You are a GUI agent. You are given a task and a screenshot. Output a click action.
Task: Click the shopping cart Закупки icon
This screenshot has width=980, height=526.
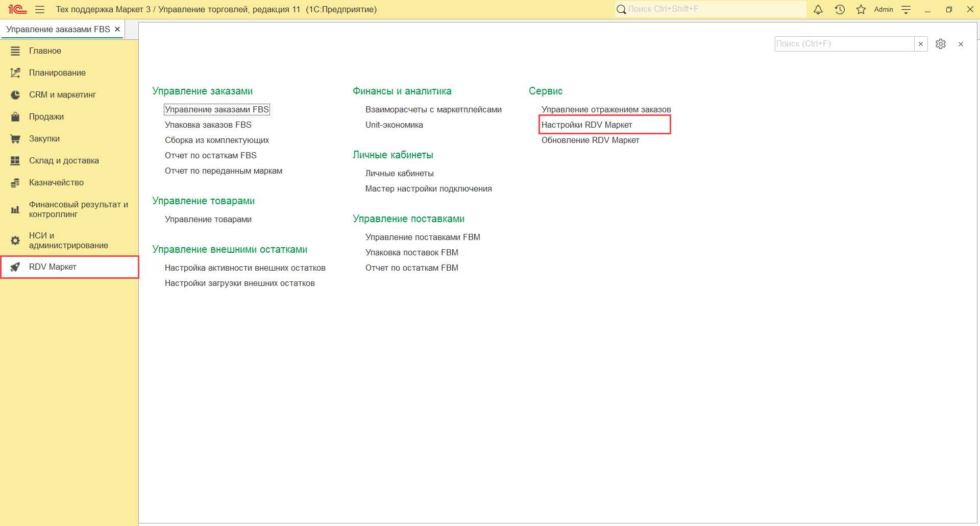(x=15, y=139)
